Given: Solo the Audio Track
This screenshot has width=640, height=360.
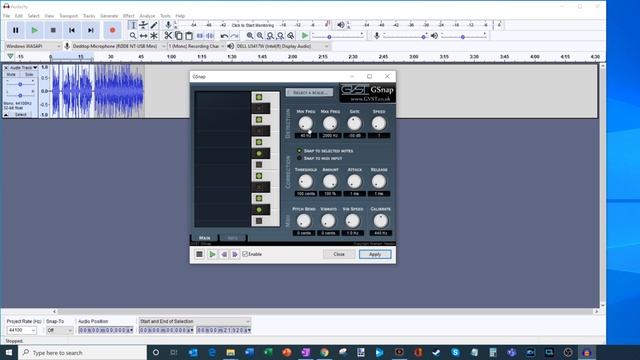Looking at the screenshot, I should [x=29, y=75].
